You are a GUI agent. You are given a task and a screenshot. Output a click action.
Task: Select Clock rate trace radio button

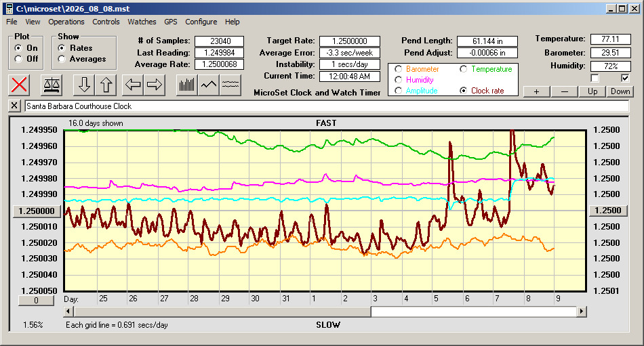point(463,91)
